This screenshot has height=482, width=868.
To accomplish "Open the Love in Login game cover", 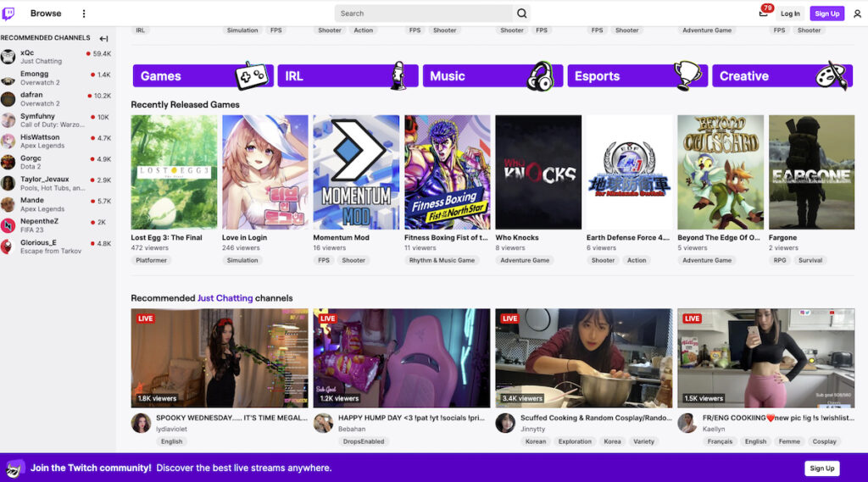I will pos(265,172).
